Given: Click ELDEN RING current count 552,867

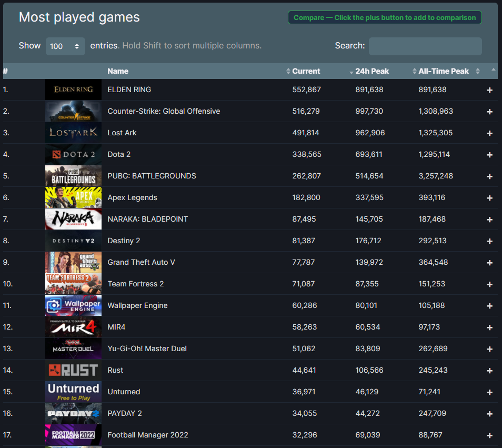Looking at the screenshot, I should 306,89.
